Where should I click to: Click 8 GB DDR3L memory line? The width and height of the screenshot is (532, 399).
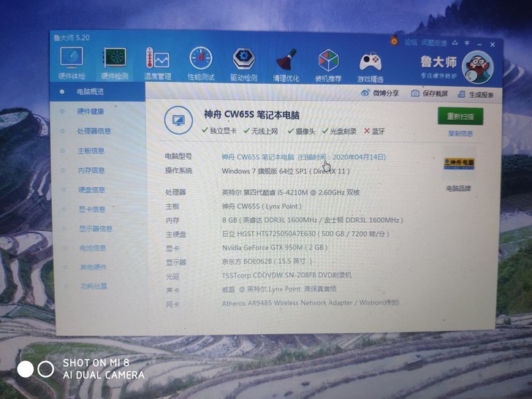click(312, 220)
